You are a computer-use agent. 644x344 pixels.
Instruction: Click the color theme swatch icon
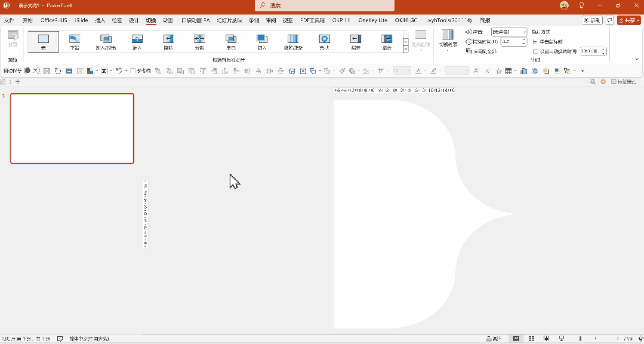click(90, 71)
